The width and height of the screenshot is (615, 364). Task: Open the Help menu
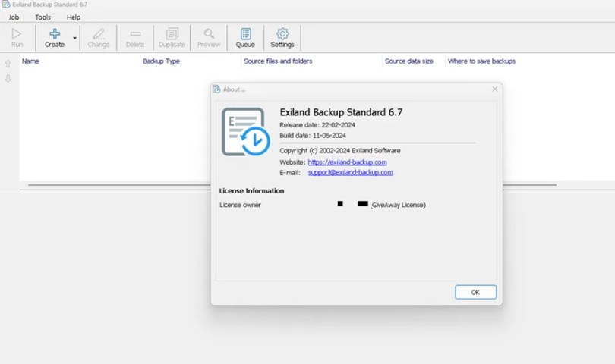(74, 17)
